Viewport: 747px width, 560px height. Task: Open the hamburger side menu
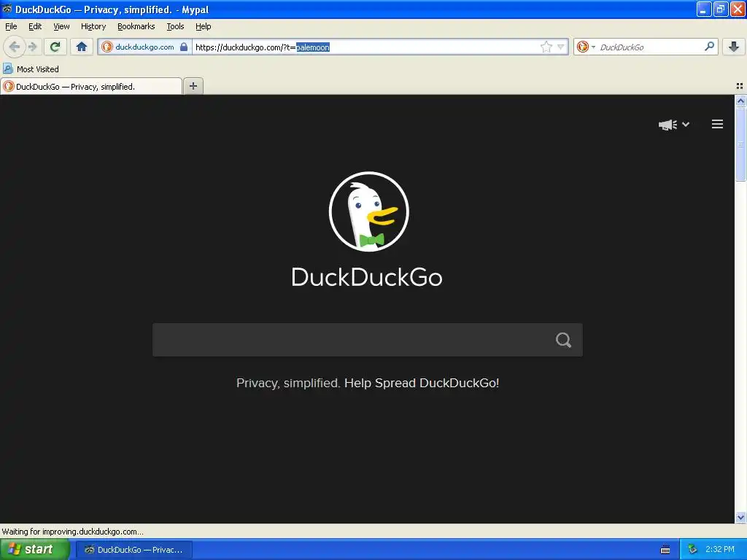click(x=718, y=124)
